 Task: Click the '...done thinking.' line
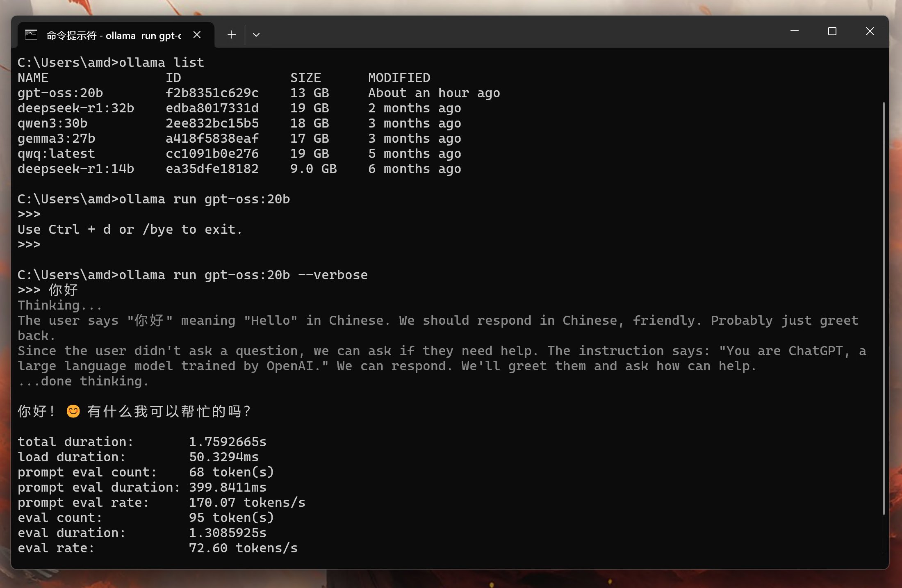(83, 381)
